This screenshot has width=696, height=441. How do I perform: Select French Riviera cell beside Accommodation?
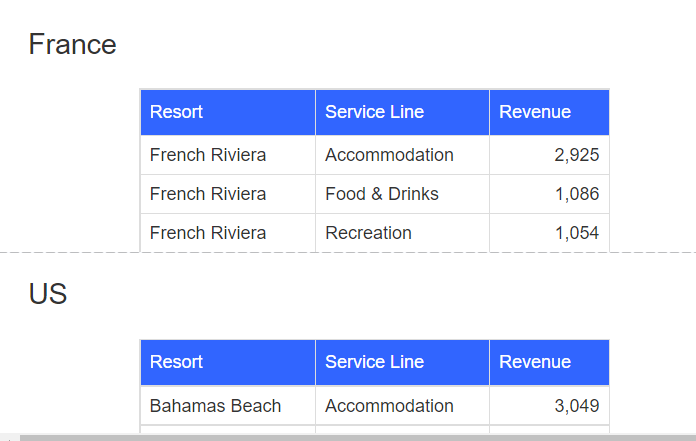208,155
